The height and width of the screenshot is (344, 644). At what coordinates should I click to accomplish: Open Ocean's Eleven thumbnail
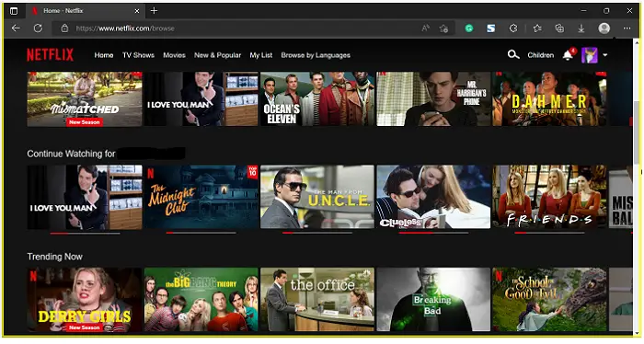[317, 99]
